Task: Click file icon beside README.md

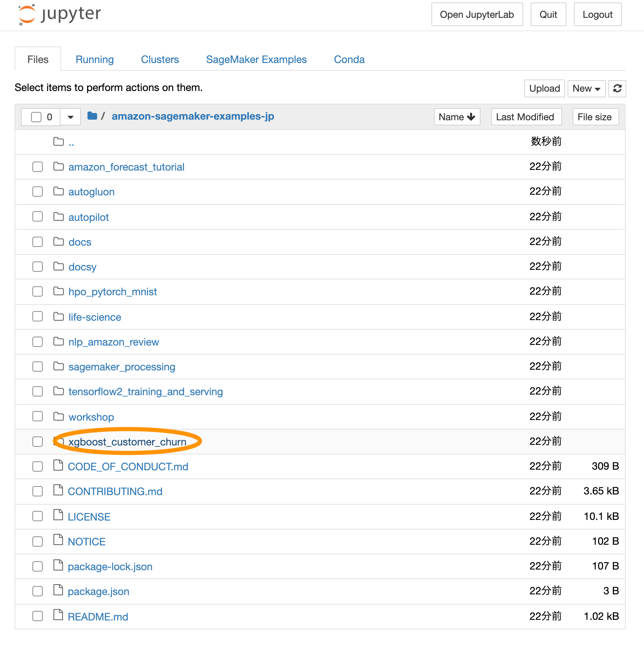Action: (x=58, y=615)
